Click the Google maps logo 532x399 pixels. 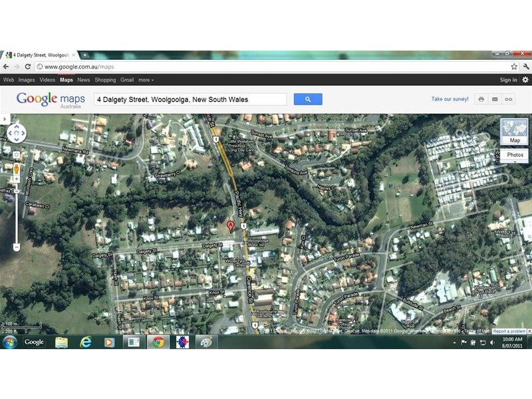click(51, 100)
